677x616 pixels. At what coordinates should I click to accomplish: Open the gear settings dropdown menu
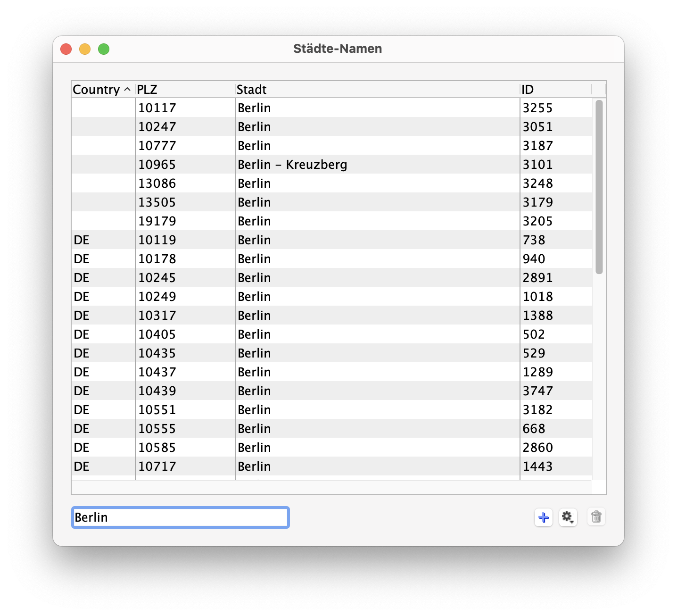pos(568,517)
